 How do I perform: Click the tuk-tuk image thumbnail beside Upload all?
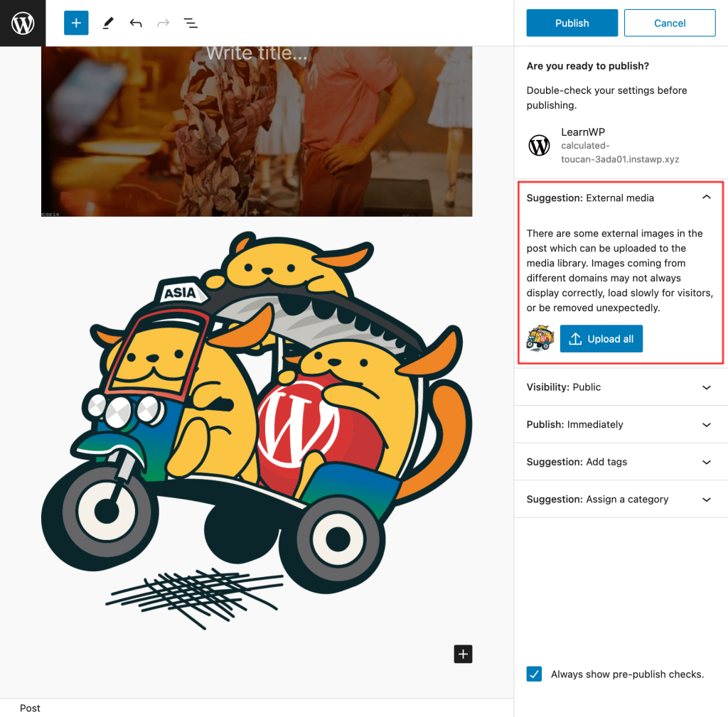[540, 338]
